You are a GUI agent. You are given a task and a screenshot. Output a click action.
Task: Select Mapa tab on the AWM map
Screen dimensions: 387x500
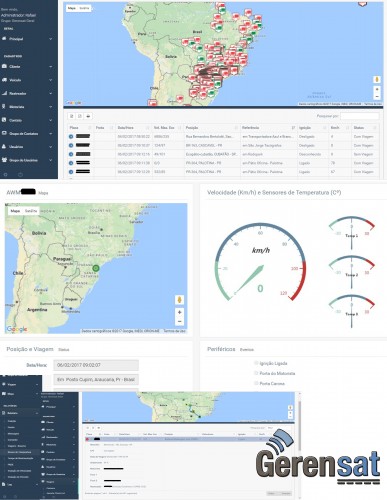click(x=15, y=211)
